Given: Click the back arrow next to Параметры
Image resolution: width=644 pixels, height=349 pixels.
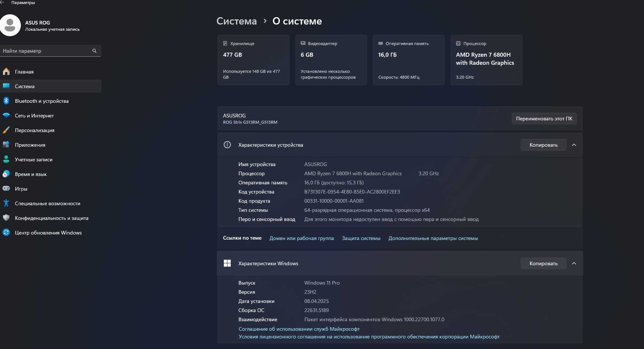Looking at the screenshot, I should point(2,3).
